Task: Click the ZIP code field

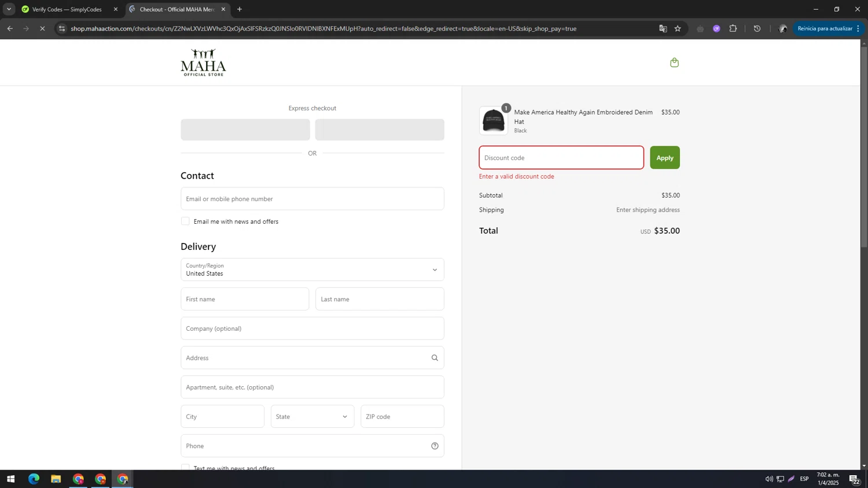Action: (402, 416)
